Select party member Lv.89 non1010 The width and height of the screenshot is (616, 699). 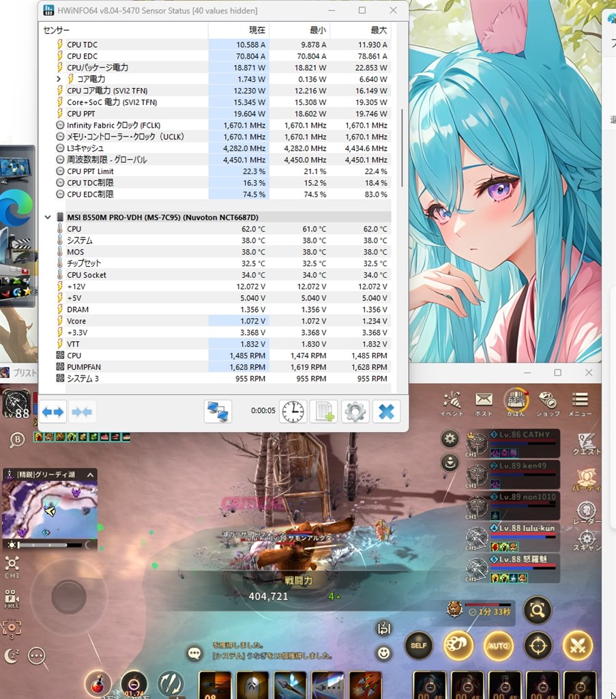point(513,507)
